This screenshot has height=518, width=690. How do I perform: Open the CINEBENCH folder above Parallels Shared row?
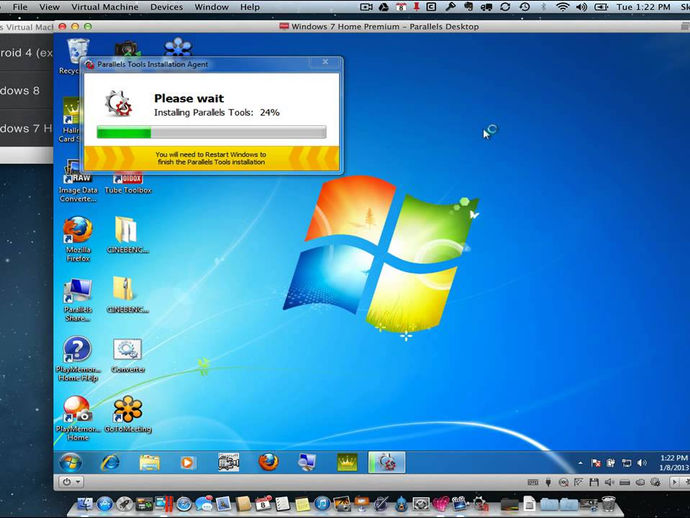(127, 235)
